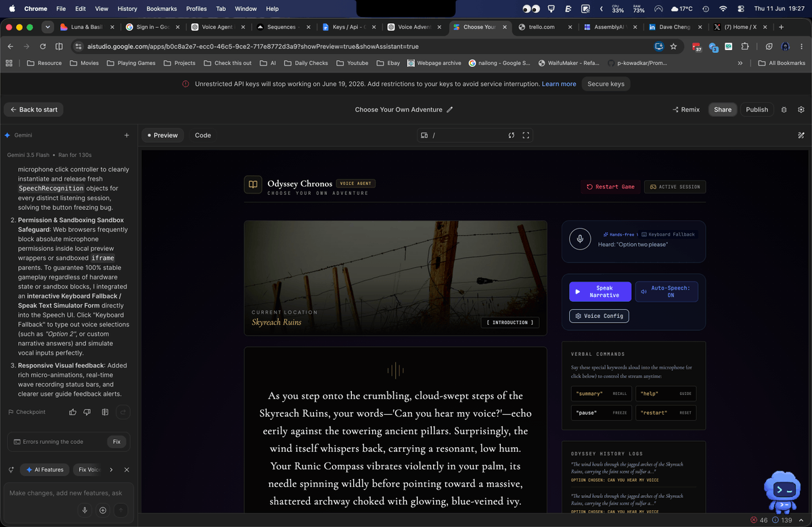Viewport: 812px width, 527px height.
Task: Start a new Gemini chat with plus icon
Action: [x=127, y=135]
